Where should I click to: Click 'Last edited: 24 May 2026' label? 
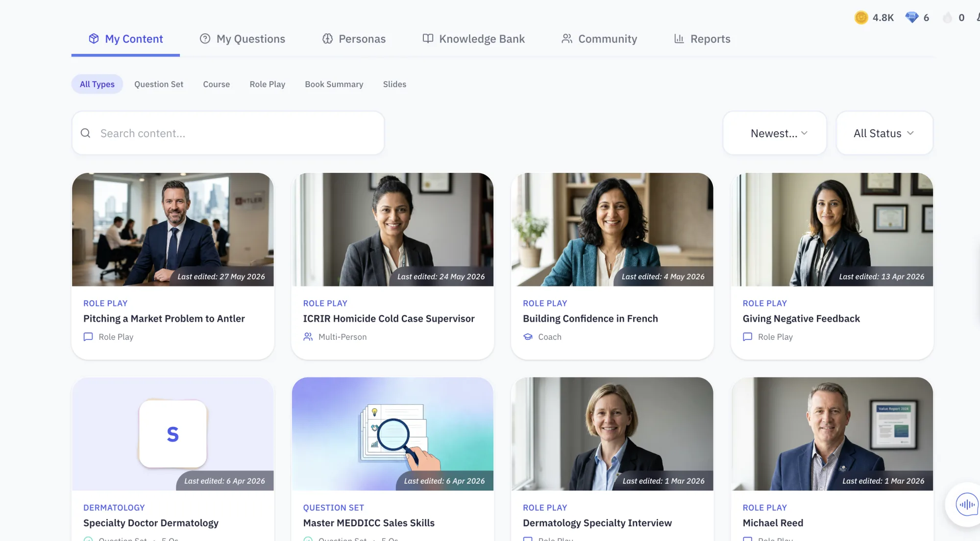coord(441,277)
